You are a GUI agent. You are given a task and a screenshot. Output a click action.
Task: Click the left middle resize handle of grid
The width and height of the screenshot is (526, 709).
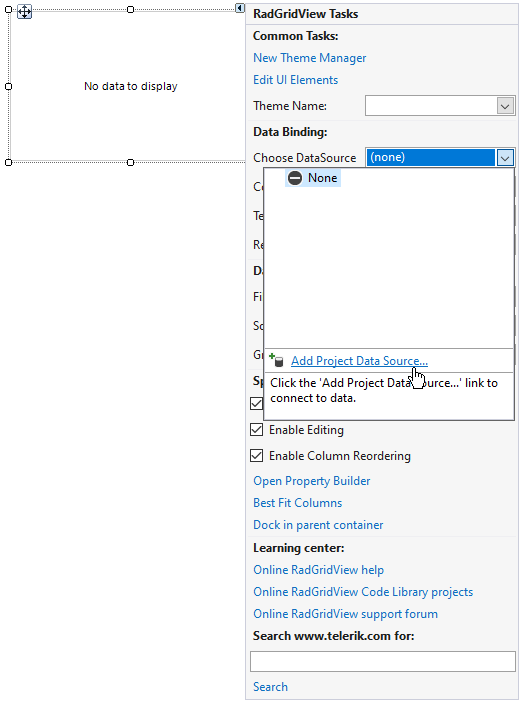click(x=8, y=86)
